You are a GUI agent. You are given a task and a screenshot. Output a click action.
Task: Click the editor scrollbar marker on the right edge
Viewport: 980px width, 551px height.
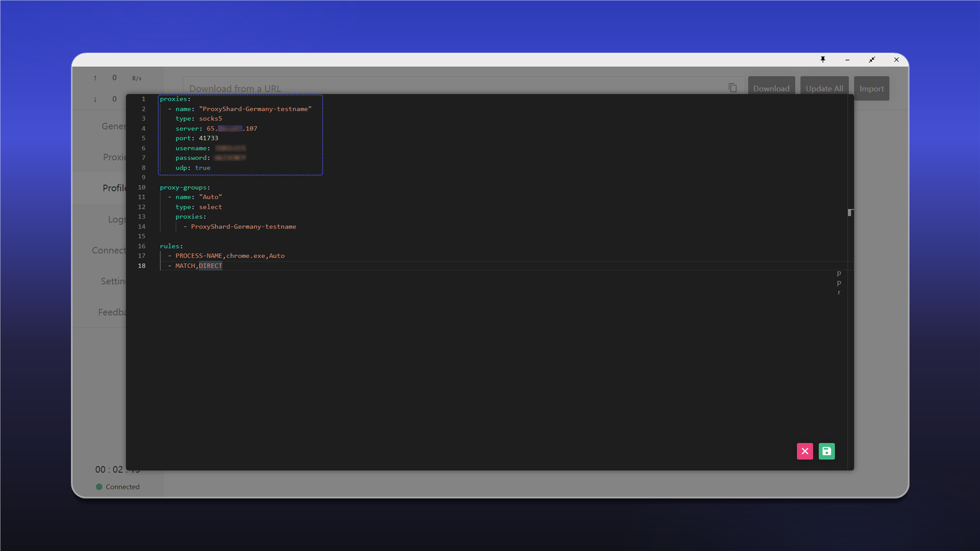click(850, 213)
